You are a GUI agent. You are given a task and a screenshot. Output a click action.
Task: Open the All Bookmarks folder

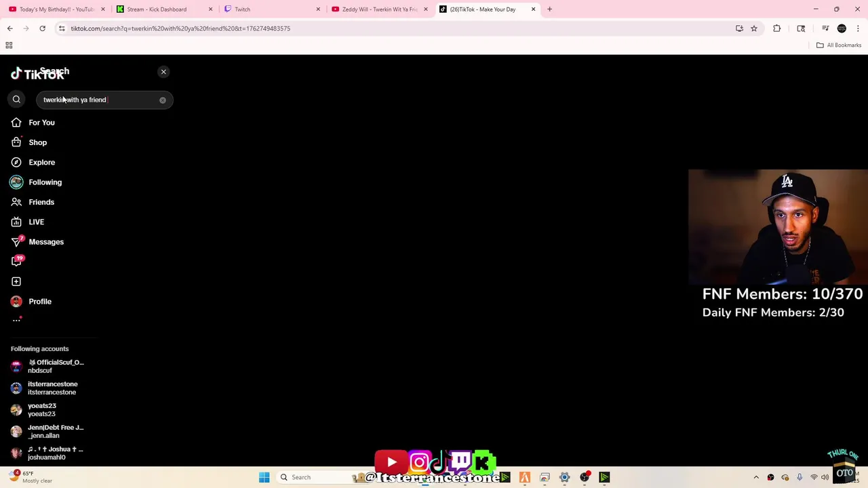[x=839, y=45]
